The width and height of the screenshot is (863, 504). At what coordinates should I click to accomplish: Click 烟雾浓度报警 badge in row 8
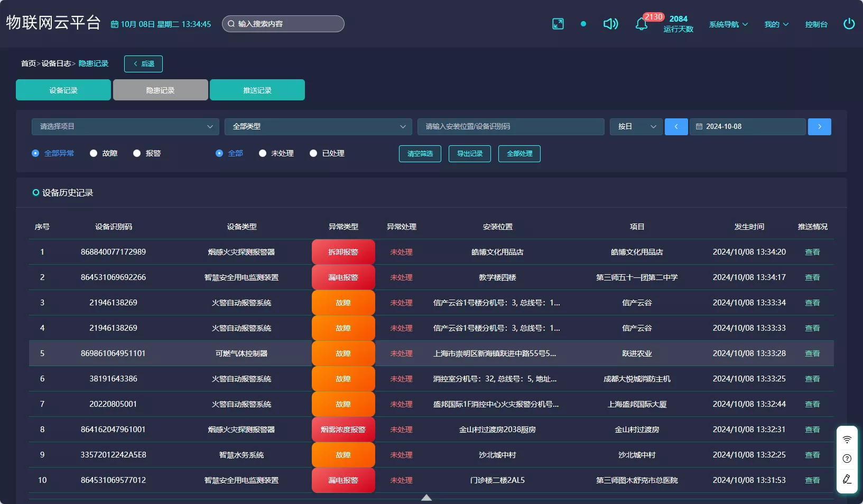point(344,430)
